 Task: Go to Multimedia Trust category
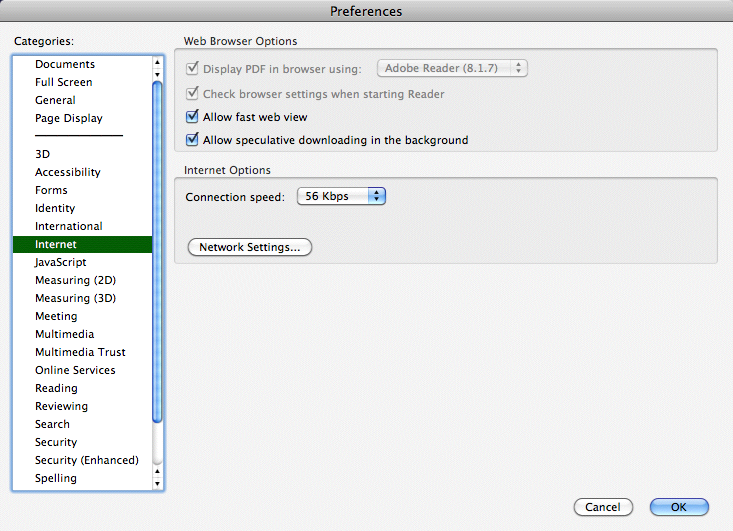[82, 352]
